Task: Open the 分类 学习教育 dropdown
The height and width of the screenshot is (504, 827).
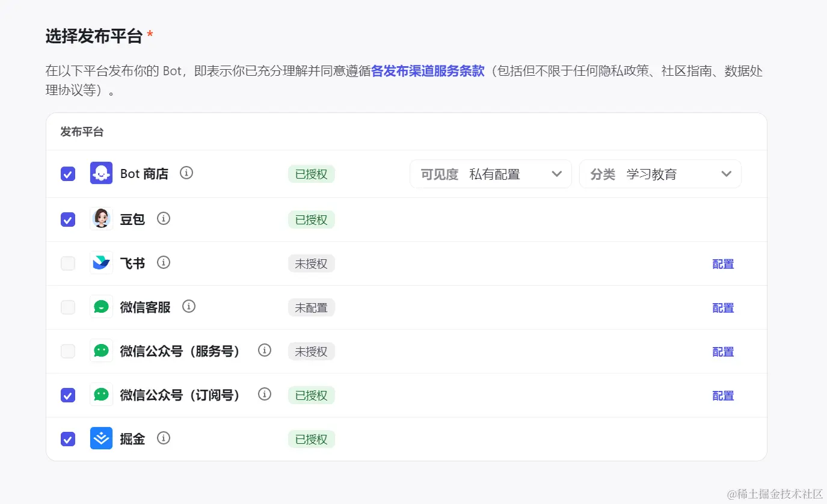Action: (x=660, y=174)
